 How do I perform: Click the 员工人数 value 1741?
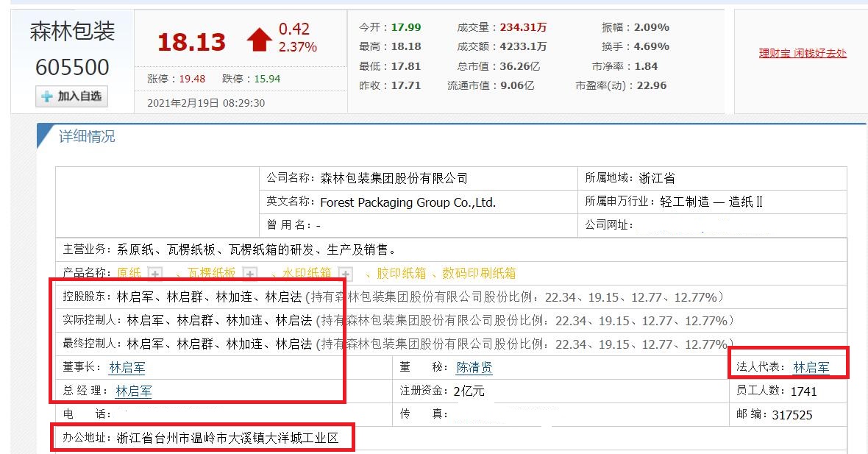pyautogui.click(x=804, y=391)
